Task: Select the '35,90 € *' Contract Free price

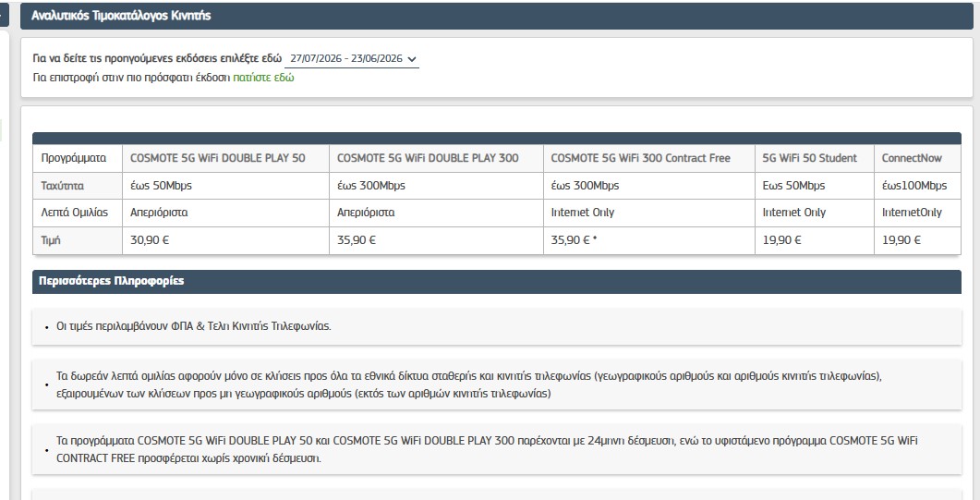Action: coord(649,240)
